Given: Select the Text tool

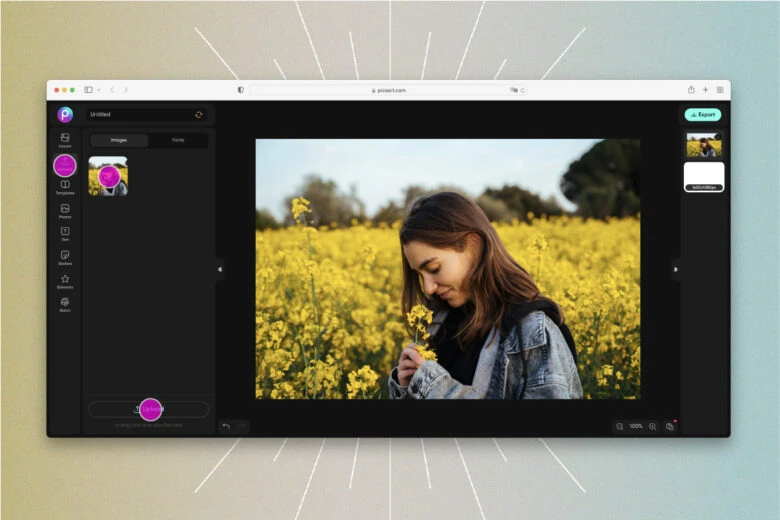Looking at the screenshot, I should pos(65,233).
